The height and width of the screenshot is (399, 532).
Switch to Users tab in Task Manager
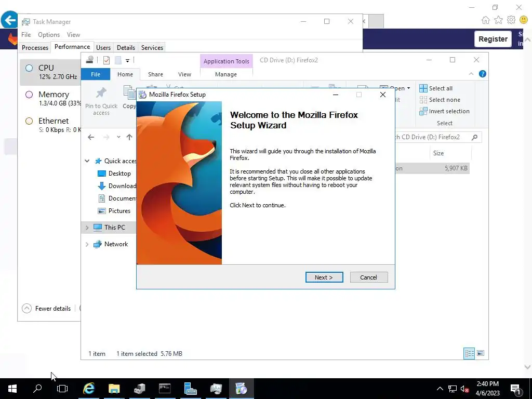(103, 47)
